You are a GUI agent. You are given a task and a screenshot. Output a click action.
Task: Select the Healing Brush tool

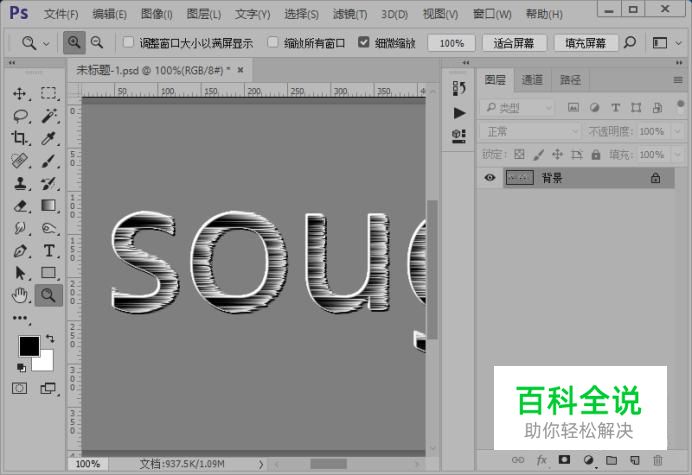coord(19,161)
